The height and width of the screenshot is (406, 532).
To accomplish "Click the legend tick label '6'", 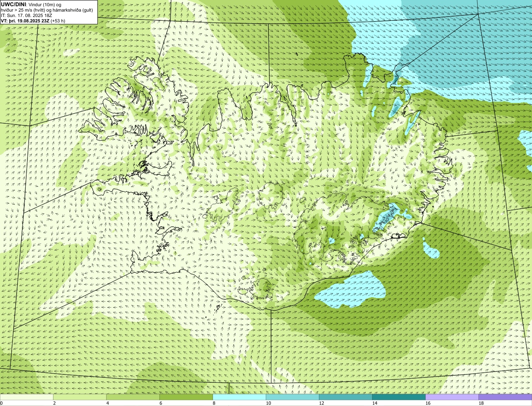I will coord(161,403).
